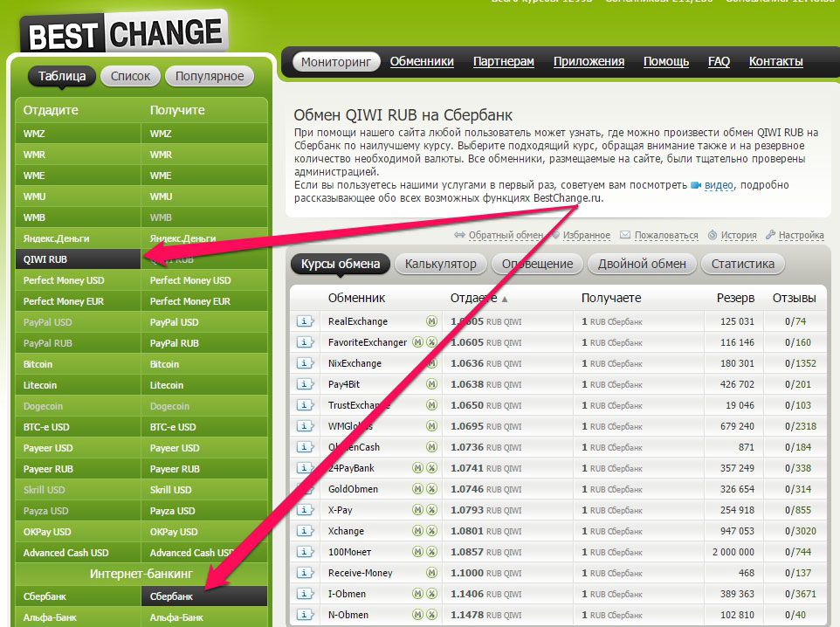
Task: Sort by Отдаете column arrow
Action: [x=504, y=299]
